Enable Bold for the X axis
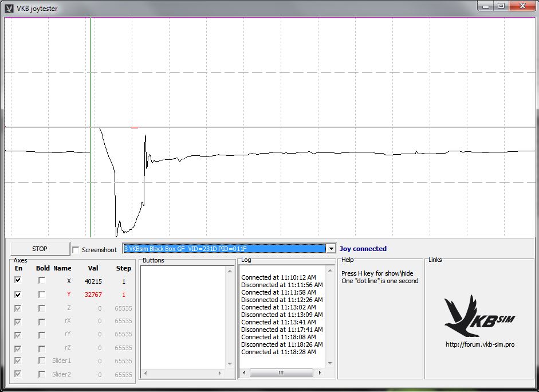Image resolution: width=539 pixels, height=392 pixels. tap(42, 281)
